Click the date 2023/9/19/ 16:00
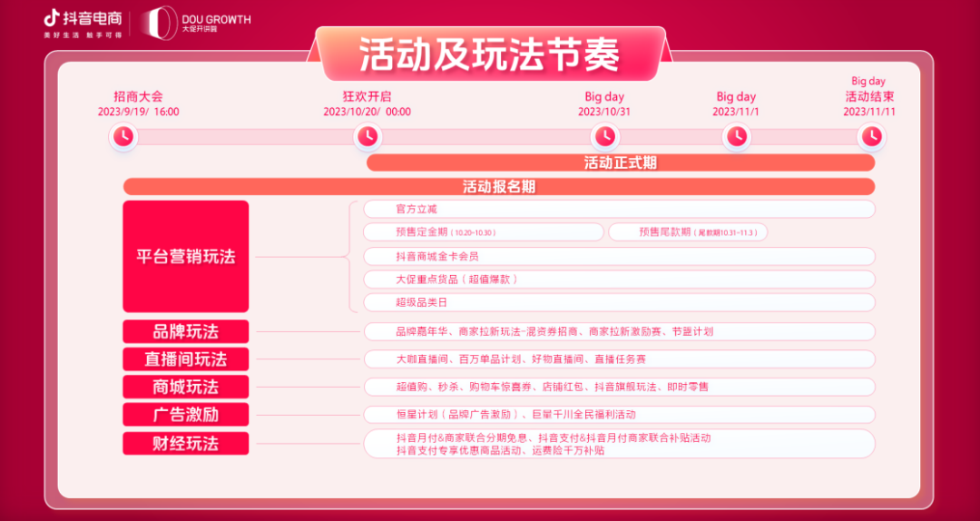This screenshot has width=980, height=521. click(138, 112)
